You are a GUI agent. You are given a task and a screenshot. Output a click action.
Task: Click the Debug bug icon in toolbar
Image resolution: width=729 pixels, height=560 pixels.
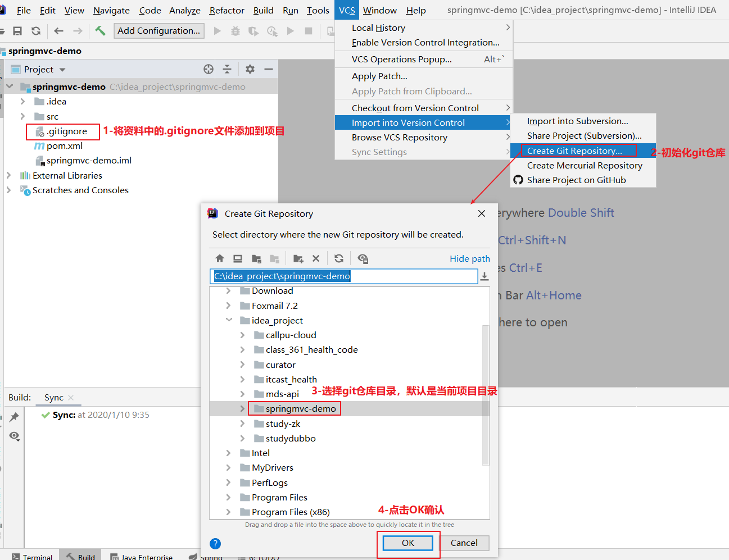coord(236,31)
